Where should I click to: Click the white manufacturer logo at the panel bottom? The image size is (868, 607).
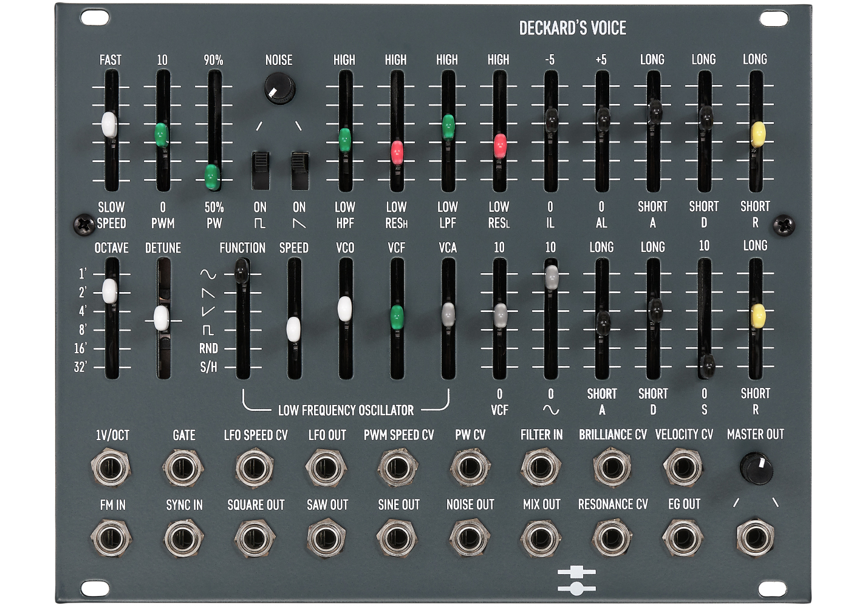[x=576, y=580]
